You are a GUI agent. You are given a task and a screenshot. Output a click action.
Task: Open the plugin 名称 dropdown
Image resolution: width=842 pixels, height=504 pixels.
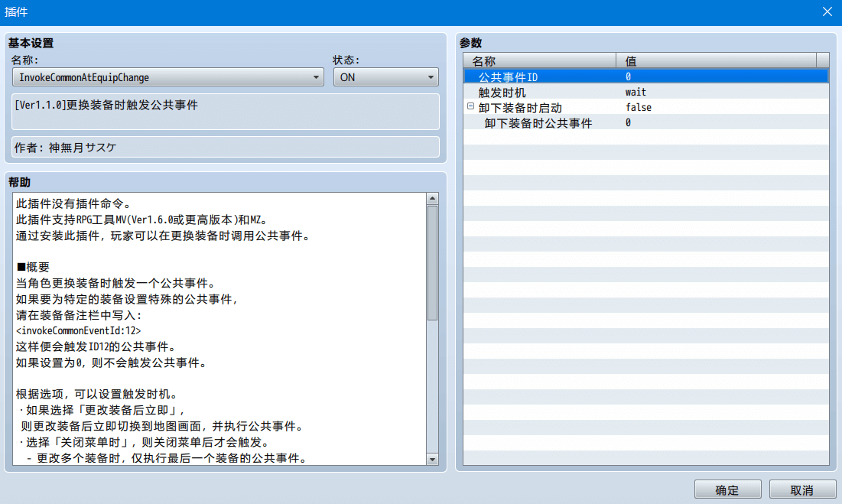(x=168, y=77)
